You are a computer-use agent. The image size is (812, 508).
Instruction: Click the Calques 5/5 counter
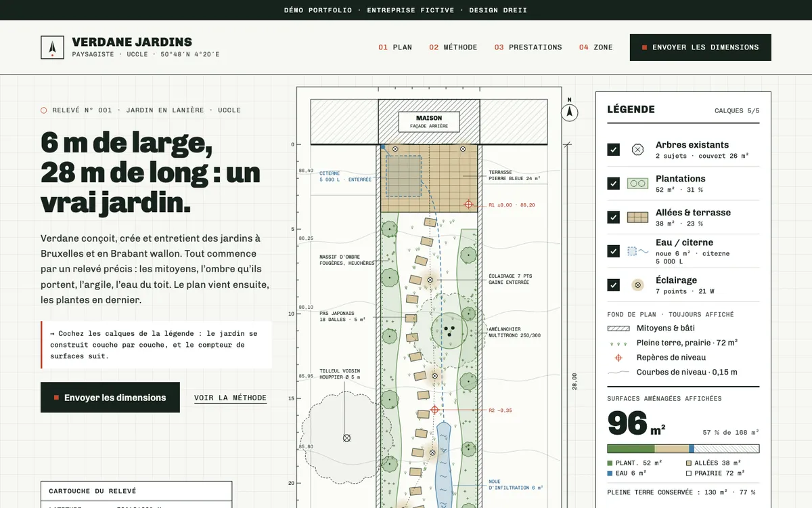click(737, 110)
